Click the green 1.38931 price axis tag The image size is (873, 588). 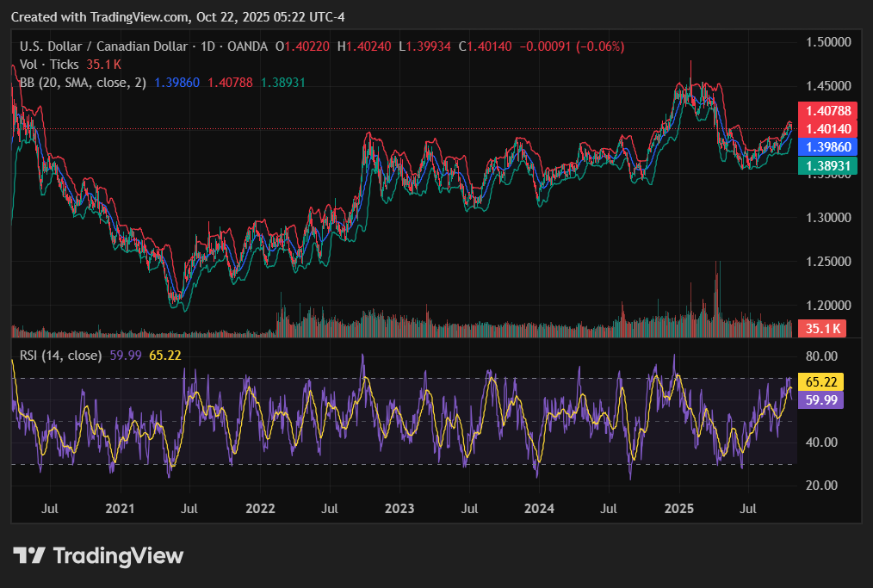coord(822,164)
